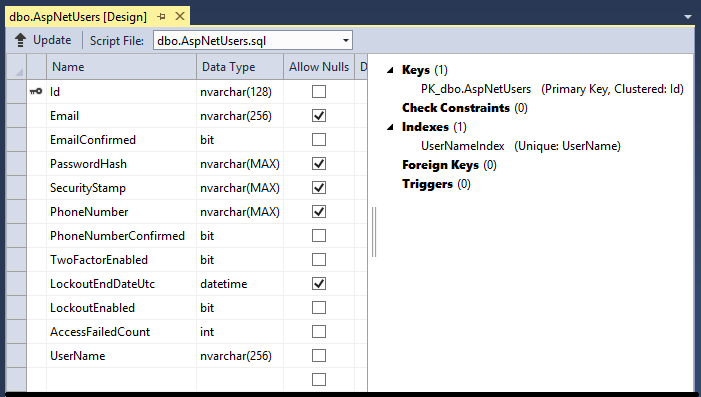Toggle Allow Nulls for PhoneNumber
This screenshot has height=397, width=701.
coord(319,211)
